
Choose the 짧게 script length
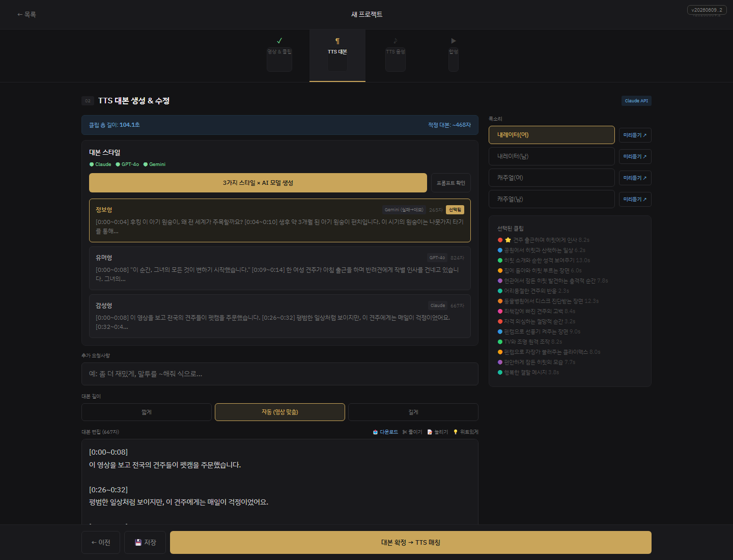click(x=147, y=412)
